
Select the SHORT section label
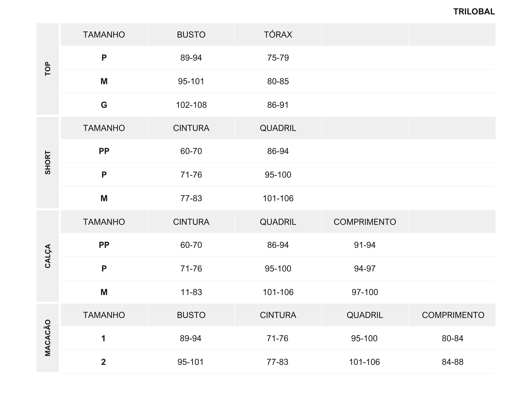[48, 163]
